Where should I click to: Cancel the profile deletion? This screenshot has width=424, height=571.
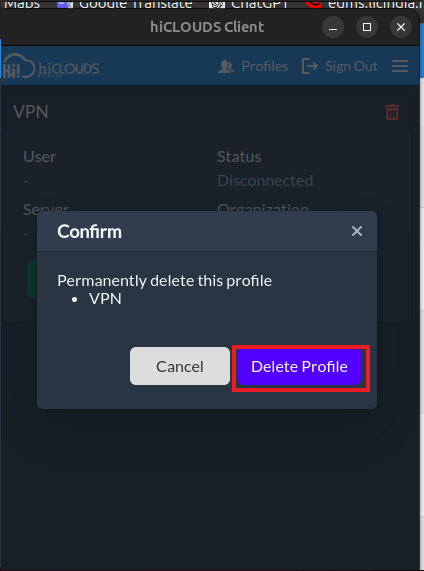(x=180, y=366)
